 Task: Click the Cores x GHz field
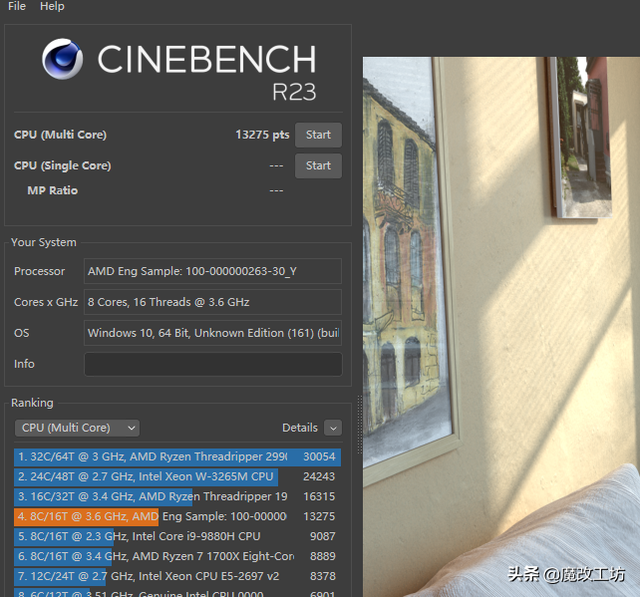(x=213, y=302)
